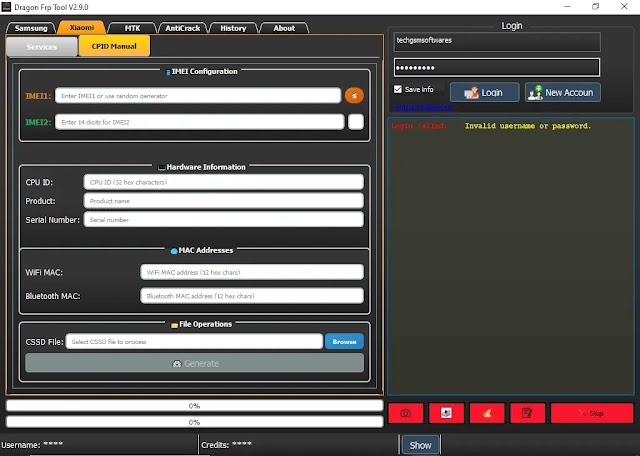
Task: Click the red computer icon button
Action: (445, 412)
